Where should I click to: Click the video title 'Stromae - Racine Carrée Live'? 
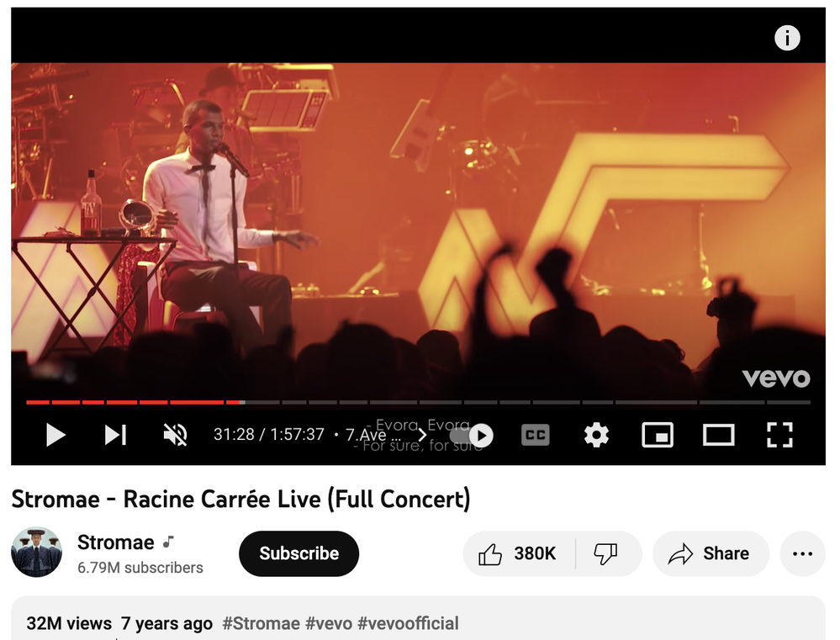(240, 500)
